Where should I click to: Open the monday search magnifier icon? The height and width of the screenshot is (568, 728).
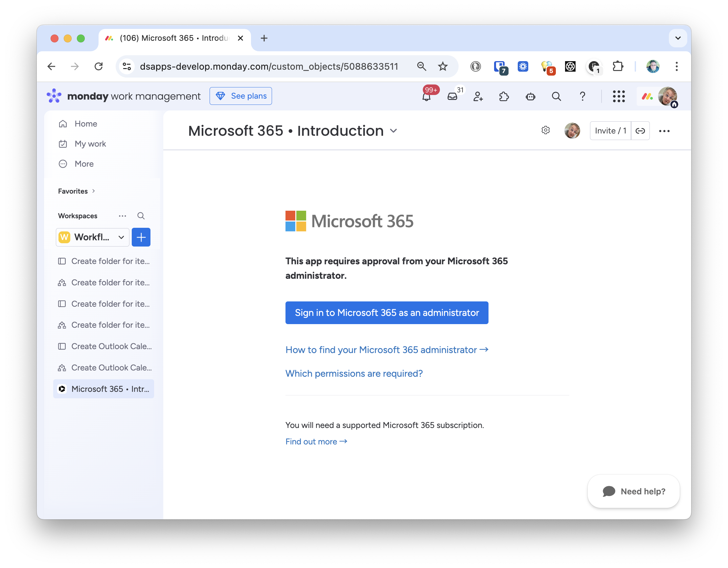(556, 97)
